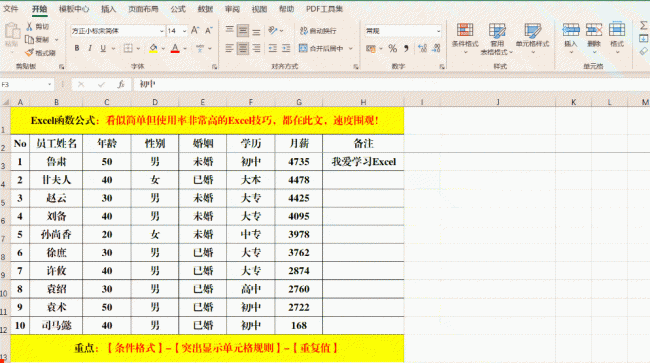Toggle middle vertical alignment
This screenshot has height=363, width=650.
pyautogui.click(x=243, y=30)
